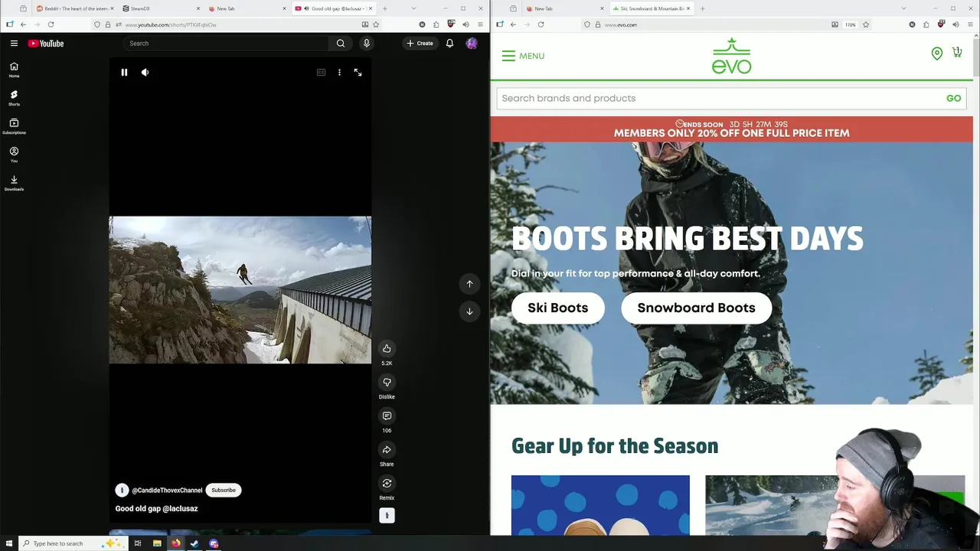Shop Ski Boots
This screenshot has height=551, width=980.
pos(557,308)
